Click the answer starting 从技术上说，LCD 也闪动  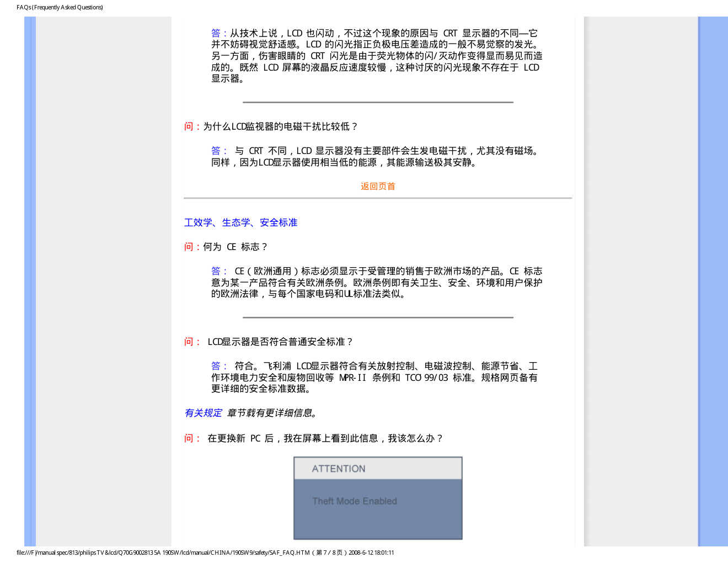pyautogui.click(x=377, y=56)
